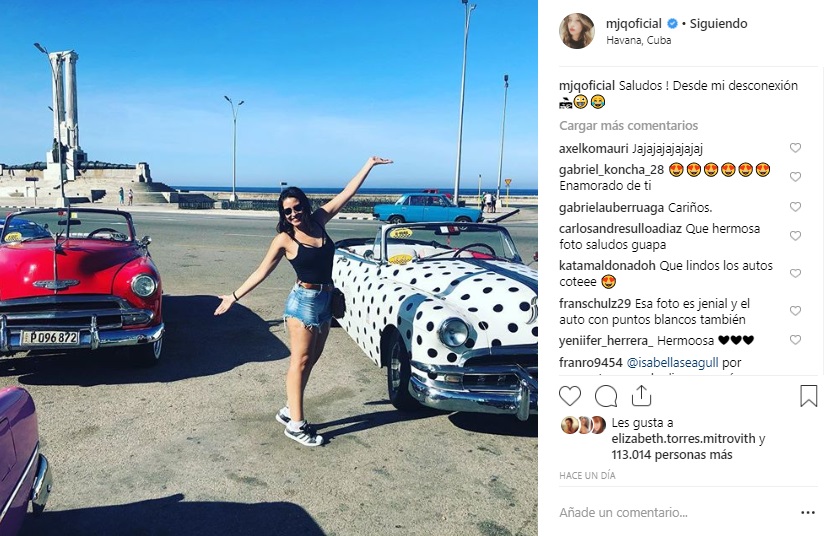Like axelkomauri's comment

coord(795,148)
